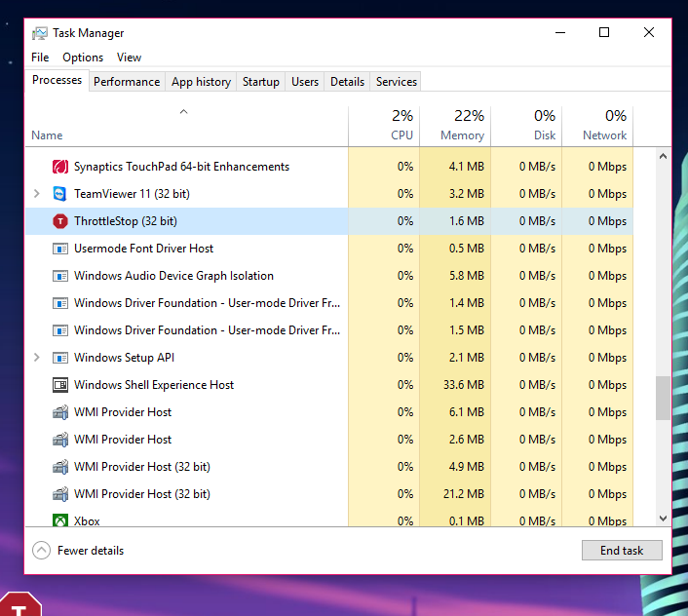
Task: Click the 5.8 MB memory value
Action: click(x=467, y=276)
